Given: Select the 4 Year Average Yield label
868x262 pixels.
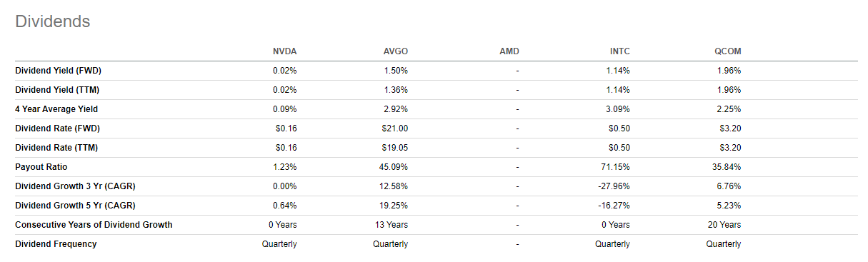Looking at the screenshot, I should (x=56, y=109).
